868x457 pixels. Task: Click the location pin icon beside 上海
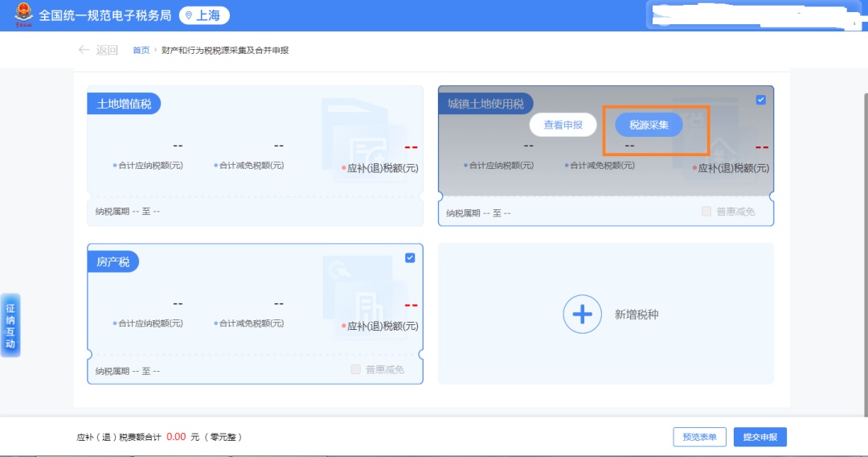pos(189,15)
